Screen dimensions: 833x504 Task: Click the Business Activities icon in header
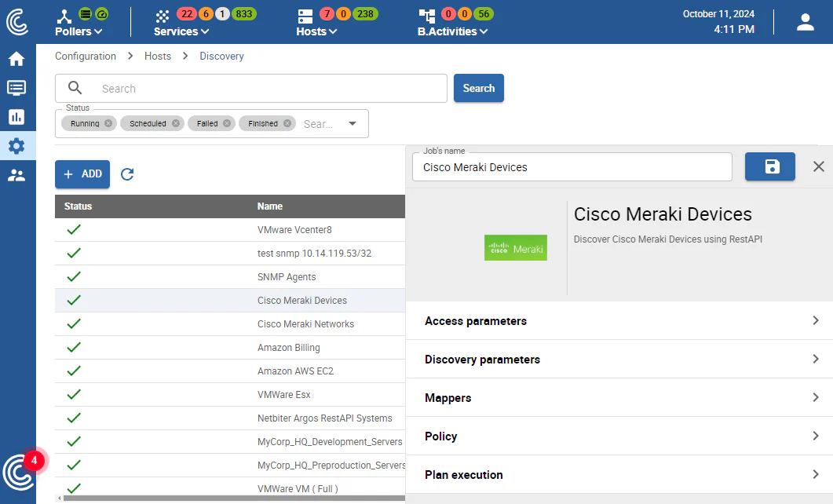click(426, 16)
